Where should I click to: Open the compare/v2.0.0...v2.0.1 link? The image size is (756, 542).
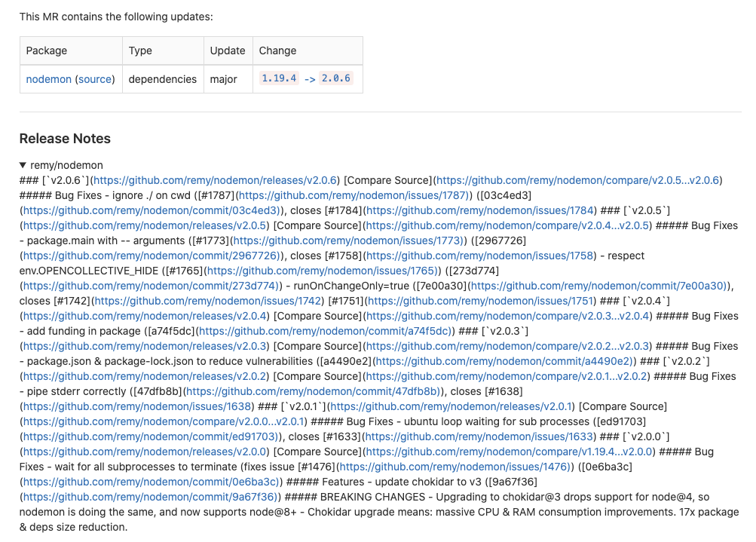coord(164,421)
